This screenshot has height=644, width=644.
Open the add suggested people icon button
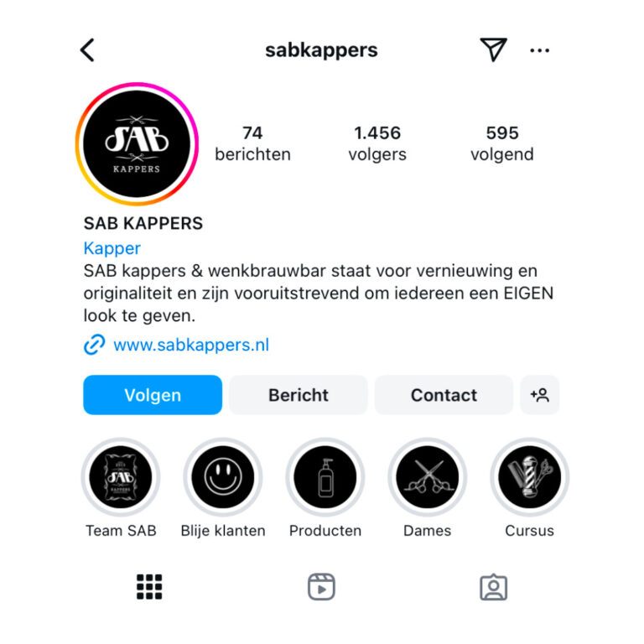(540, 395)
